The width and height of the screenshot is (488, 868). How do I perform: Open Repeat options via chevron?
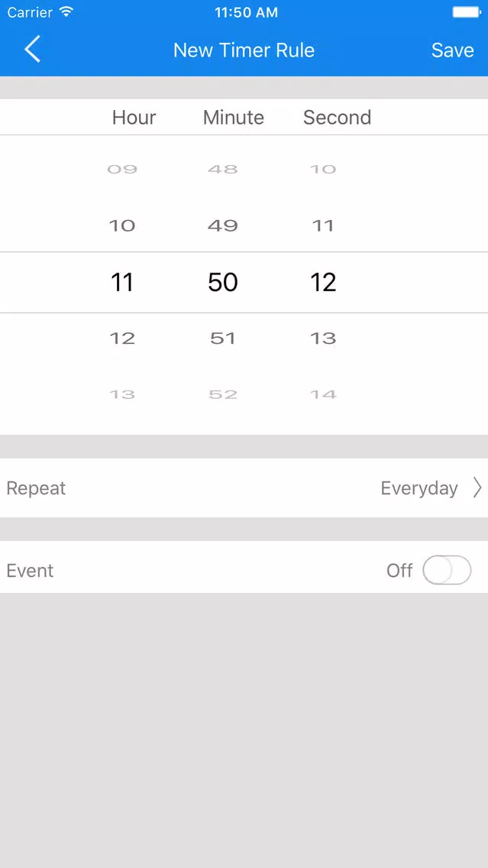pos(477,487)
